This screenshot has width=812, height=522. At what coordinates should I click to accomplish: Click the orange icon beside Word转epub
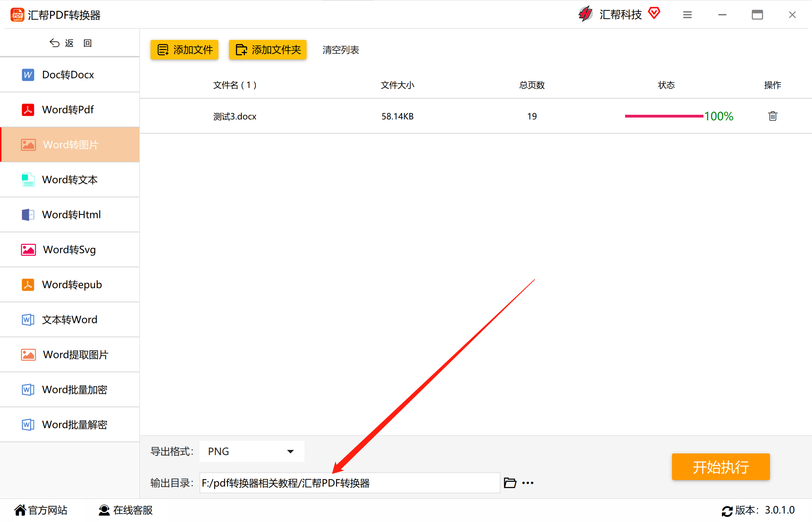(28, 285)
